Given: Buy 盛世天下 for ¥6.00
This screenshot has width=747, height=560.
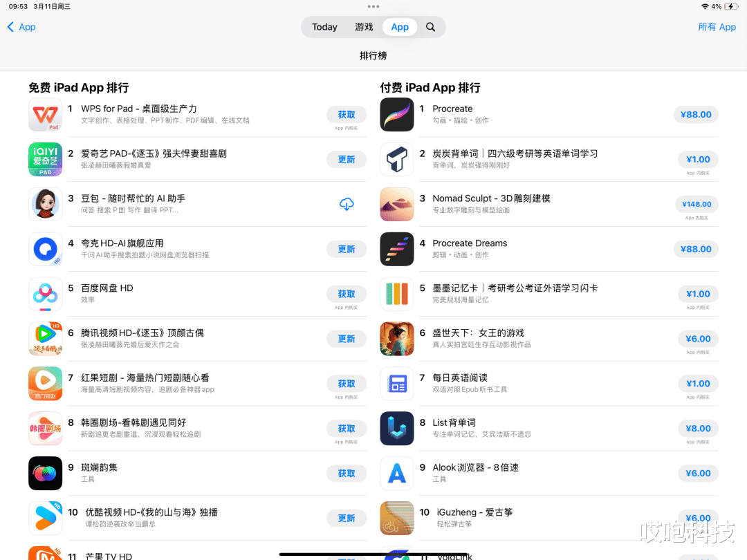Looking at the screenshot, I should (699, 339).
